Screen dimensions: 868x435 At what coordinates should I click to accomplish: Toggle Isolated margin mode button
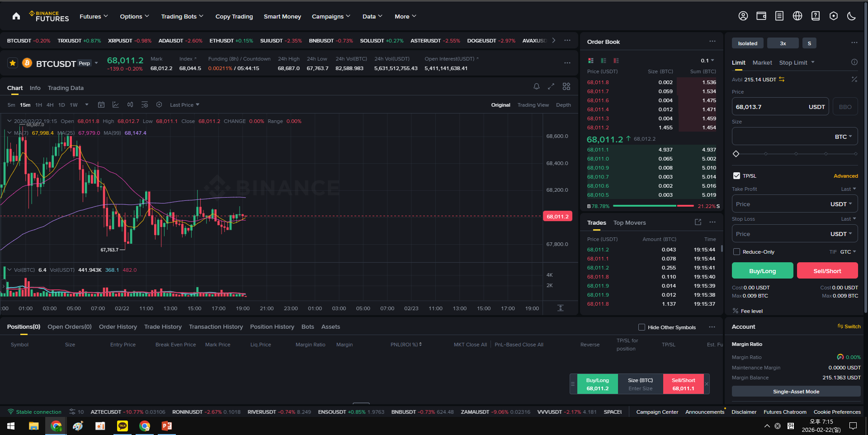(748, 43)
